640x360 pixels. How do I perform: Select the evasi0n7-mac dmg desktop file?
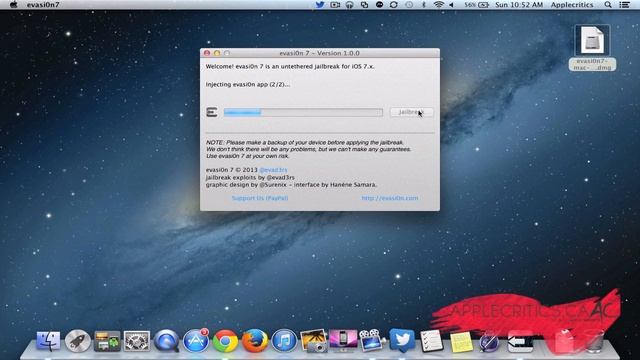click(x=592, y=48)
